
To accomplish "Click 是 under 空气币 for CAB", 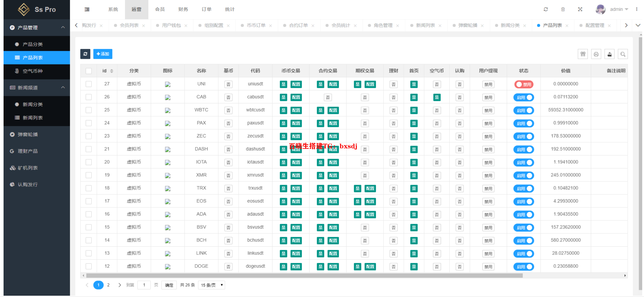I will click(x=437, y=97).
